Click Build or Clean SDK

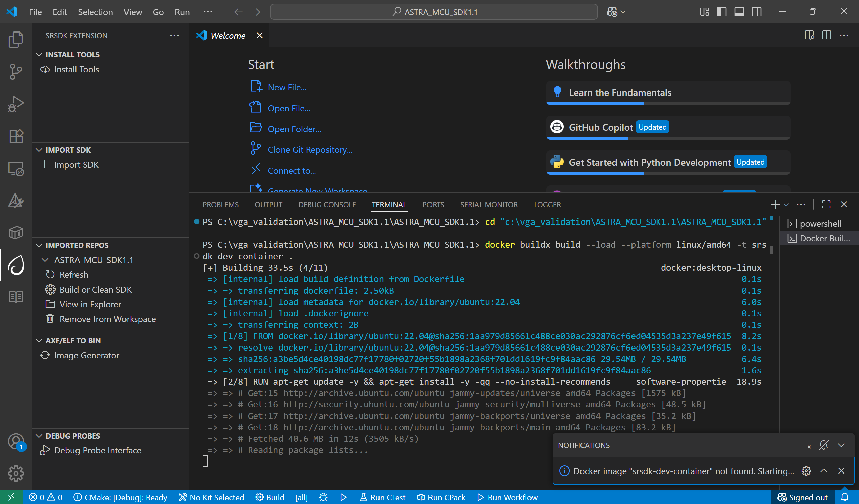95,290
